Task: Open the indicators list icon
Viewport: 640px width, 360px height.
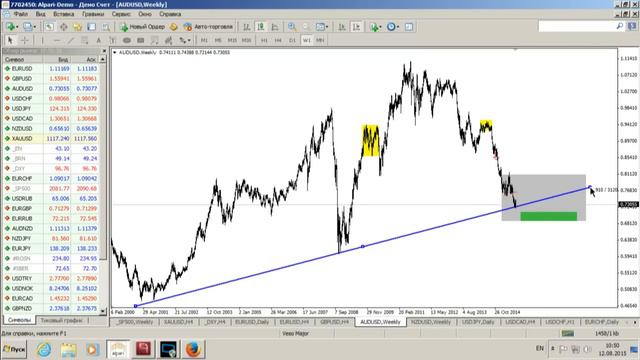Action: [x=374, y=27]
